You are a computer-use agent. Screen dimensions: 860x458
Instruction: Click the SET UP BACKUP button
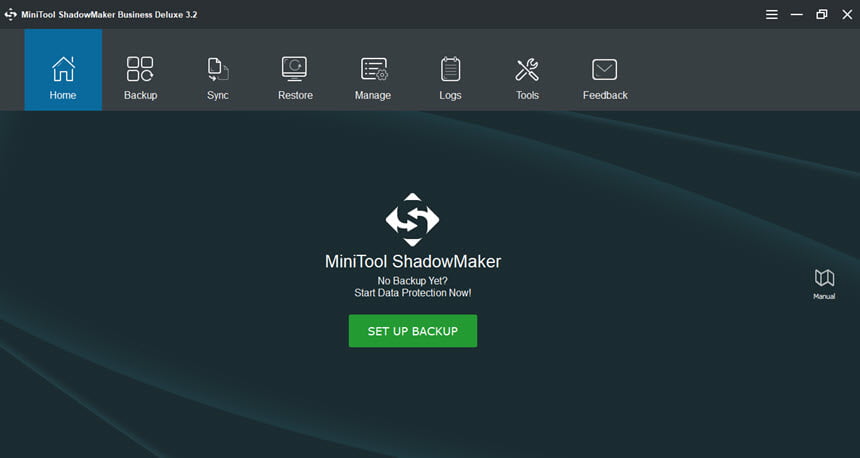click(413, 331)
